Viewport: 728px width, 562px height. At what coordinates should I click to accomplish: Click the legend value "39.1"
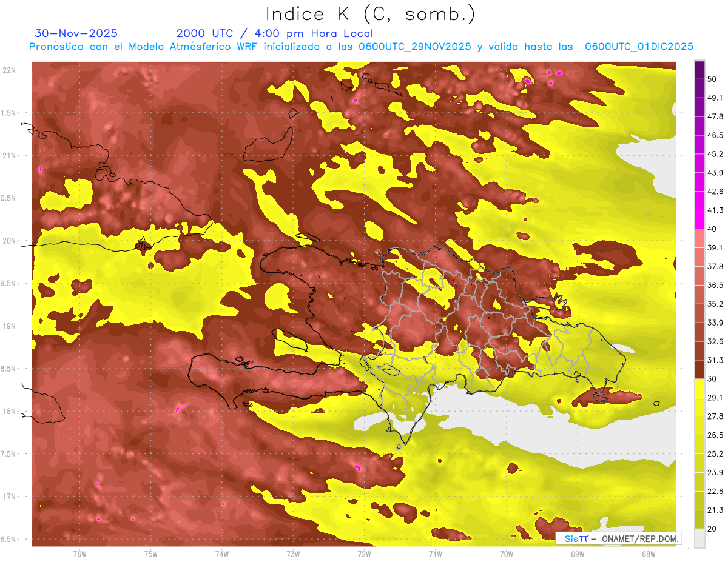click(x=715, y=247)
